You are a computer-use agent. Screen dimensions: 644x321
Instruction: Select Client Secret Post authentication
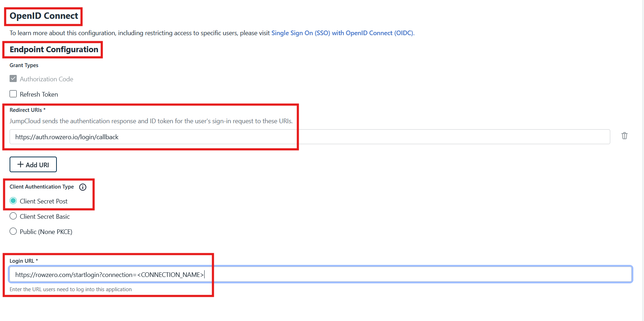(13, 201)
